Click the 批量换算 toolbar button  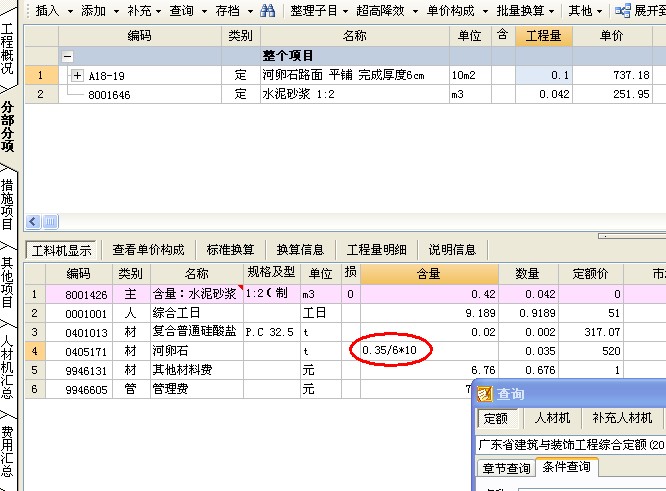pyautogui.click(x=521, y=11)
